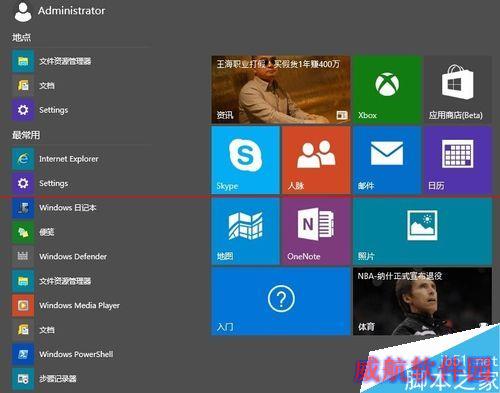
Task: Open the Settings gear under 地点
Action: [x=23, y=110]
